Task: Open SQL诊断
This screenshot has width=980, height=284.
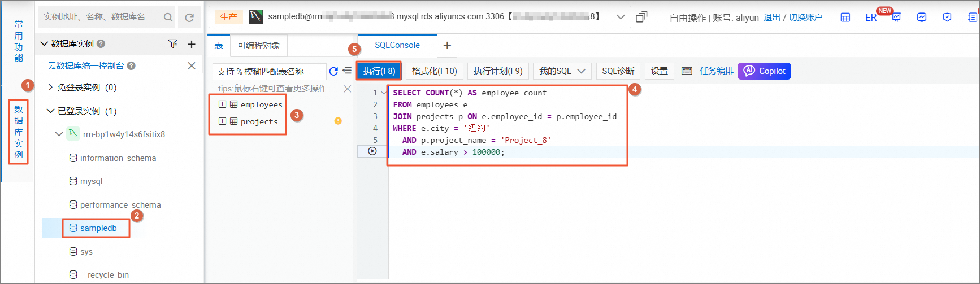Action: click(x=618, y=71)
